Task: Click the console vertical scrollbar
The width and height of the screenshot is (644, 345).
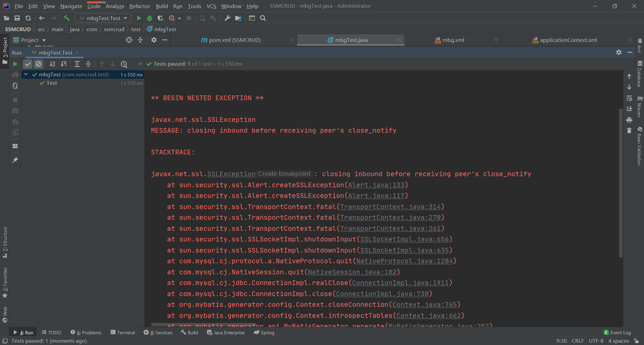Action: coord(621,183)
